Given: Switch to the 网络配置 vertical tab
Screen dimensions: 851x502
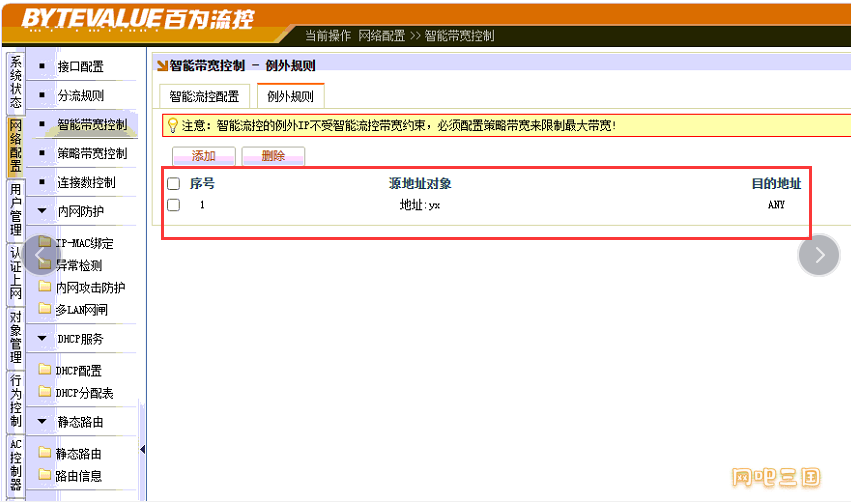Looking at the screenshot, I should [16, 146].
